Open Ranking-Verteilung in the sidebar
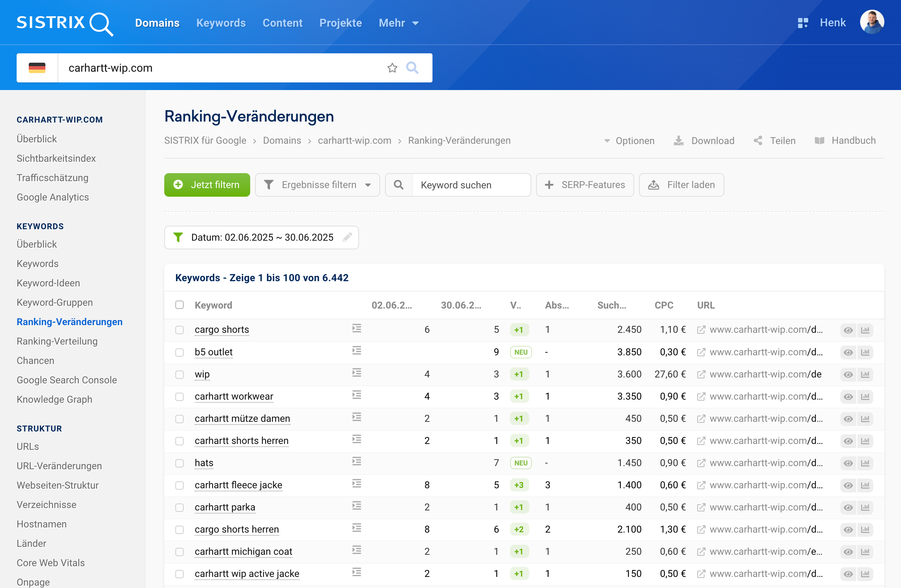 point(57,341)
